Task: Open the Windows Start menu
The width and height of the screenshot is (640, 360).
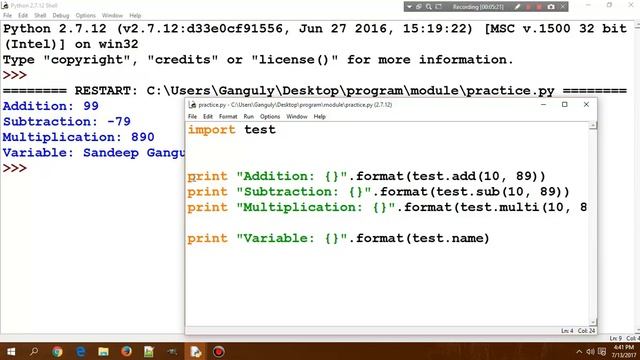Action: [11, 351]
